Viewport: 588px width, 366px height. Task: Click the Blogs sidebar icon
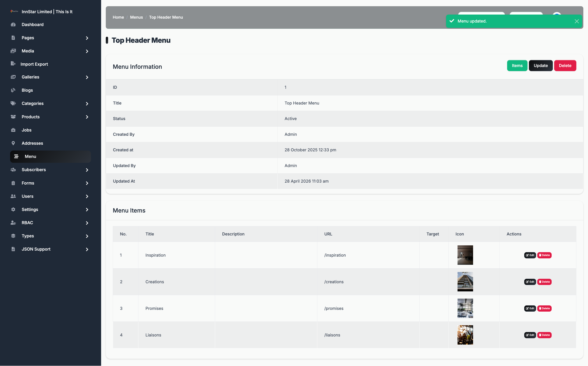click(13, 90)
